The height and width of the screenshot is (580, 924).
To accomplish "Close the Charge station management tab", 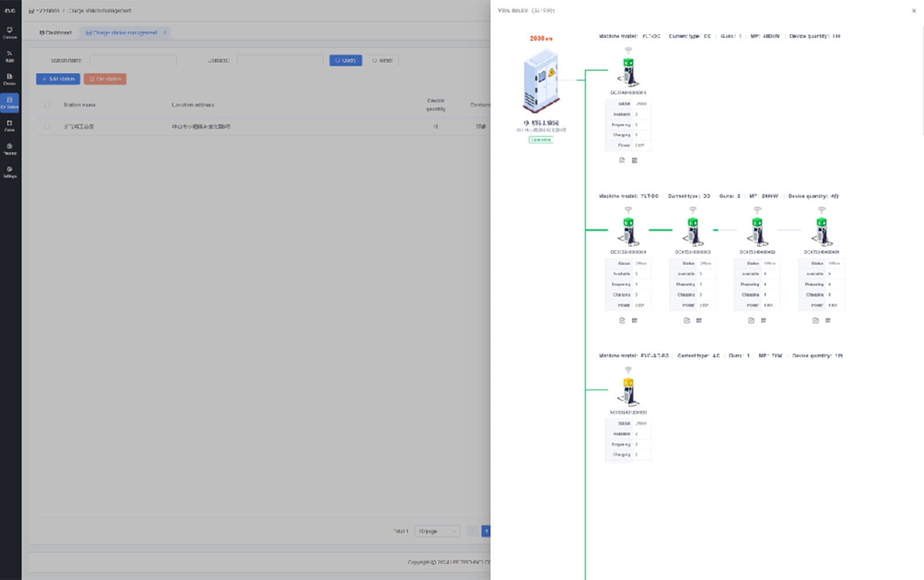I will coord(165,33).
